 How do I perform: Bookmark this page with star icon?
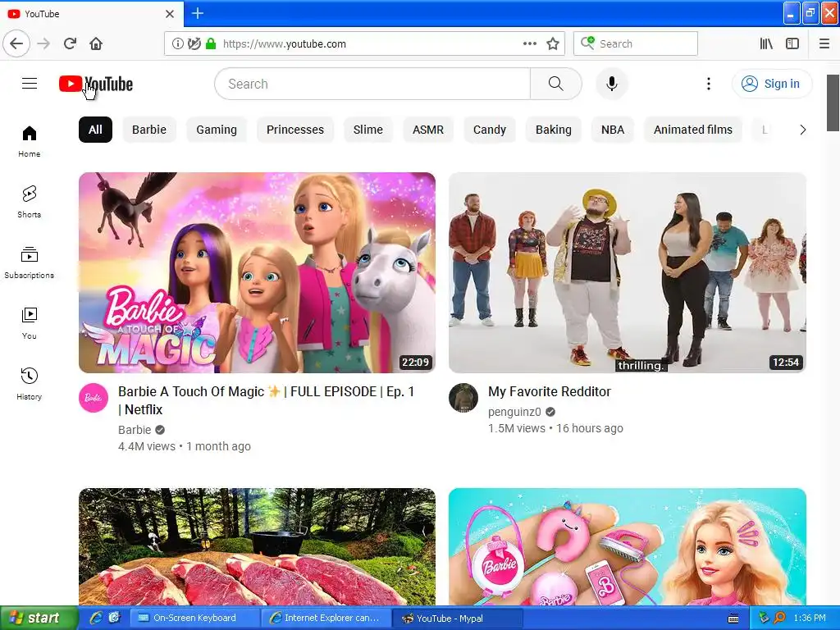pyautogui.click(x=553, y=43)
